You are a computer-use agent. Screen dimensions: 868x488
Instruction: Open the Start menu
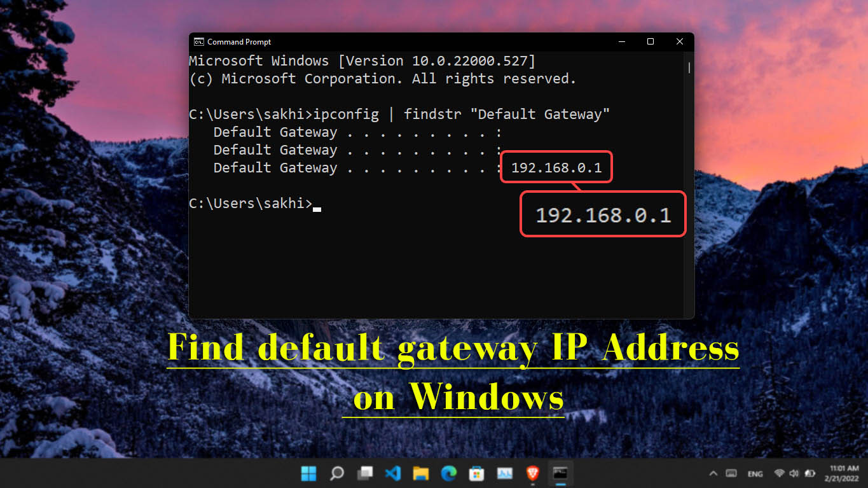308,473
